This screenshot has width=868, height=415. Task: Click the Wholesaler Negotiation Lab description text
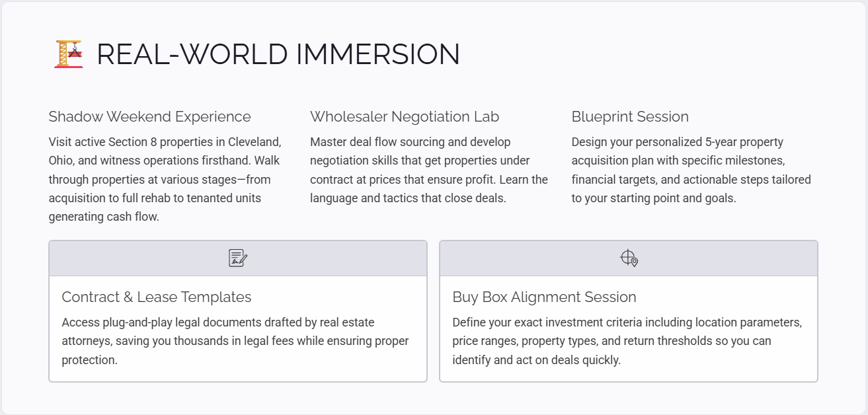tap(429, 170)
